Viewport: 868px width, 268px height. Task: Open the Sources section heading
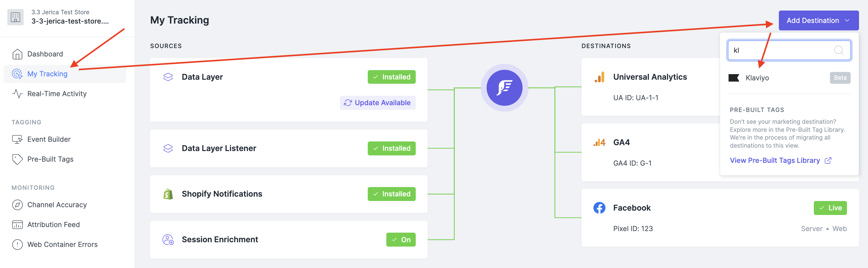pos(166,46)
